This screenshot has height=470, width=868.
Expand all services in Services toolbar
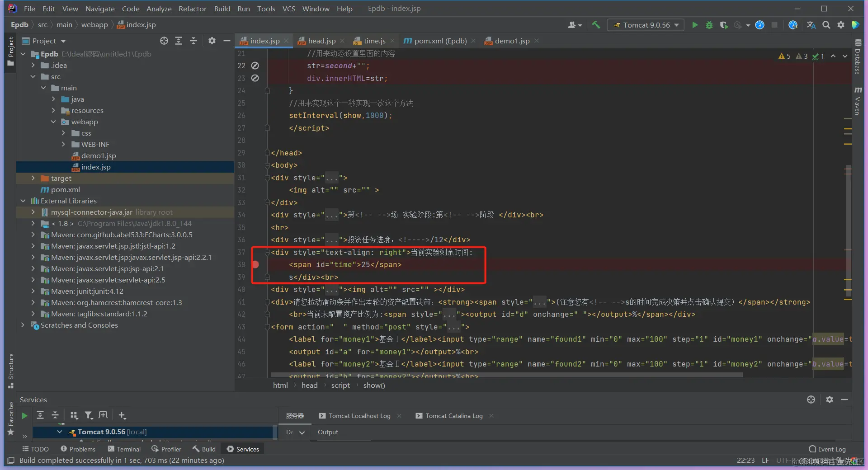point(40,415)
